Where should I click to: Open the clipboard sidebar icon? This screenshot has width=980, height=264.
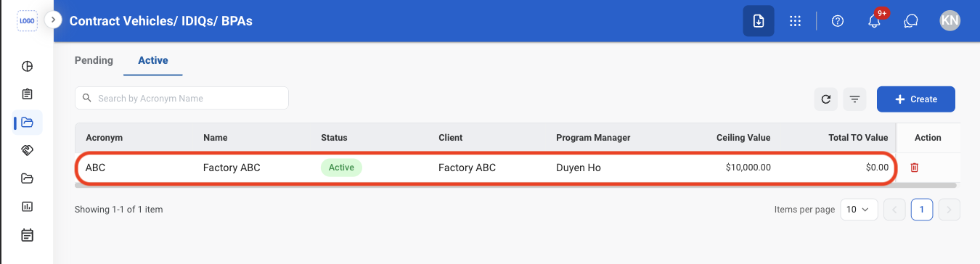28,94
